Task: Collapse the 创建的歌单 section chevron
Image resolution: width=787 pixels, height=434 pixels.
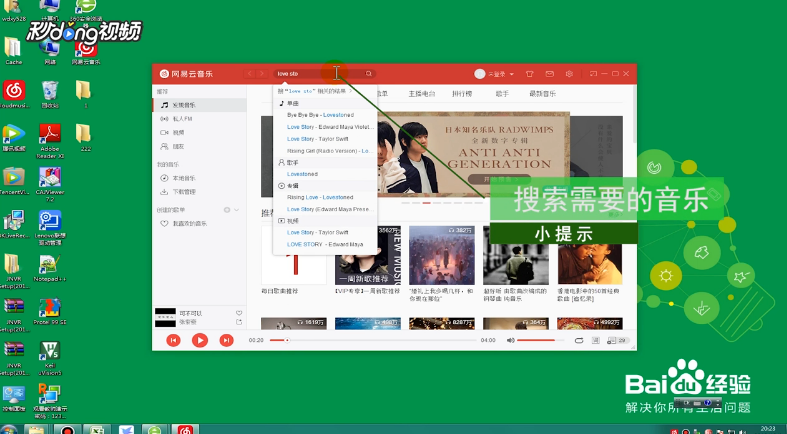Action: click(x=236, y=210)
